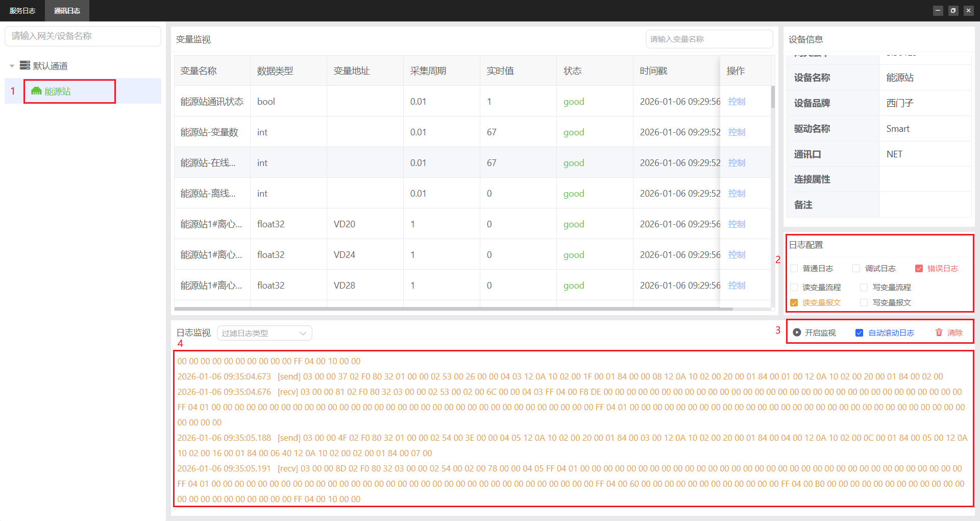
Task: Click the minimize window icon
Action: pyautogui.click(x=938, y=10)
